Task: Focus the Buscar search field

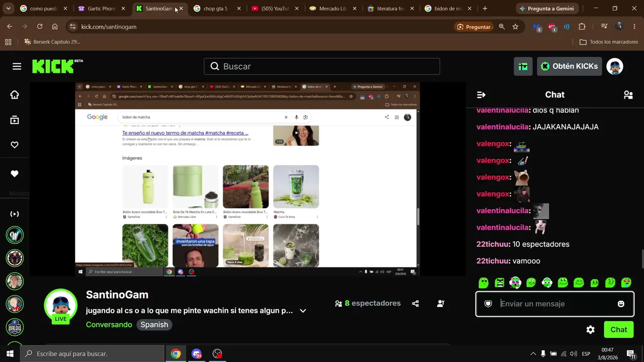Action: (x=322, y=66)
